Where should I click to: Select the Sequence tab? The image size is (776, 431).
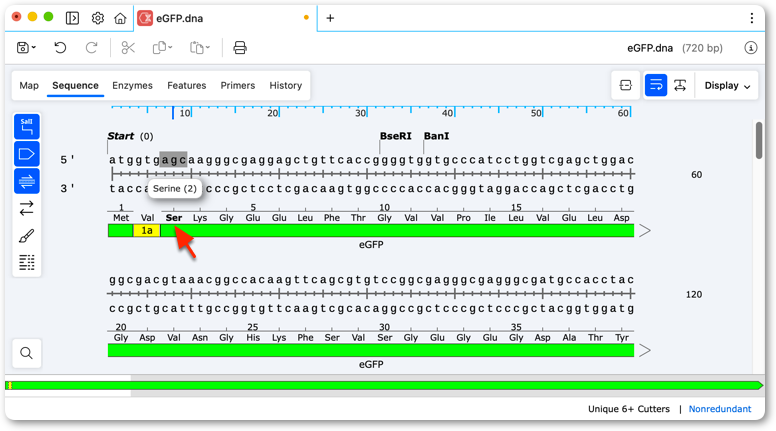75,86
